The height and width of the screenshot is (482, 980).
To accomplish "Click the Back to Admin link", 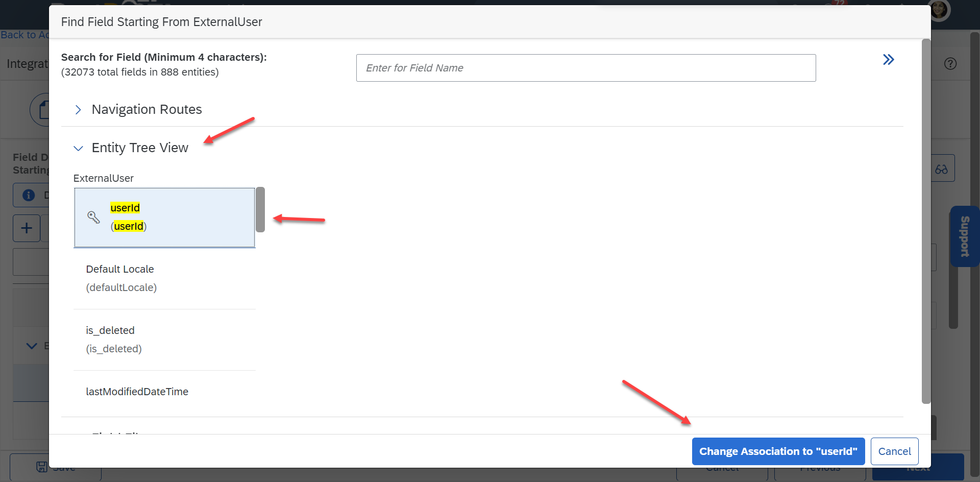I will coord(24,35).
